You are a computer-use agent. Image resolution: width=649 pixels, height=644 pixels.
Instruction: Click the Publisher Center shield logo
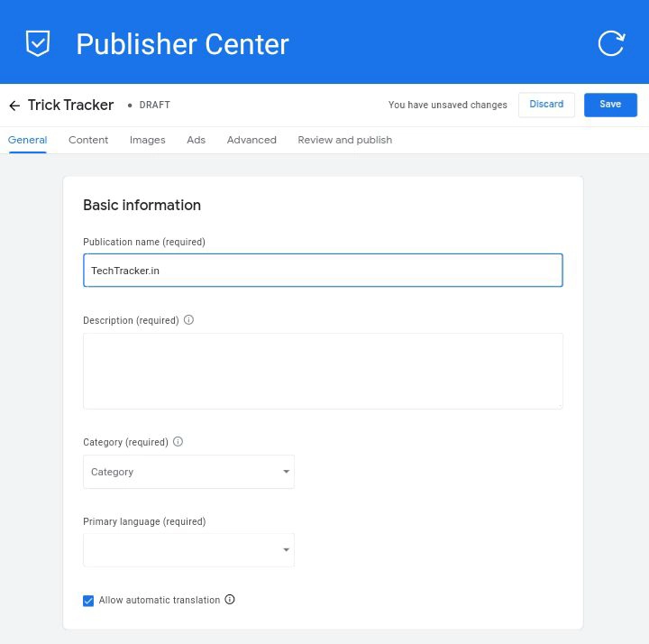(38, 42)
